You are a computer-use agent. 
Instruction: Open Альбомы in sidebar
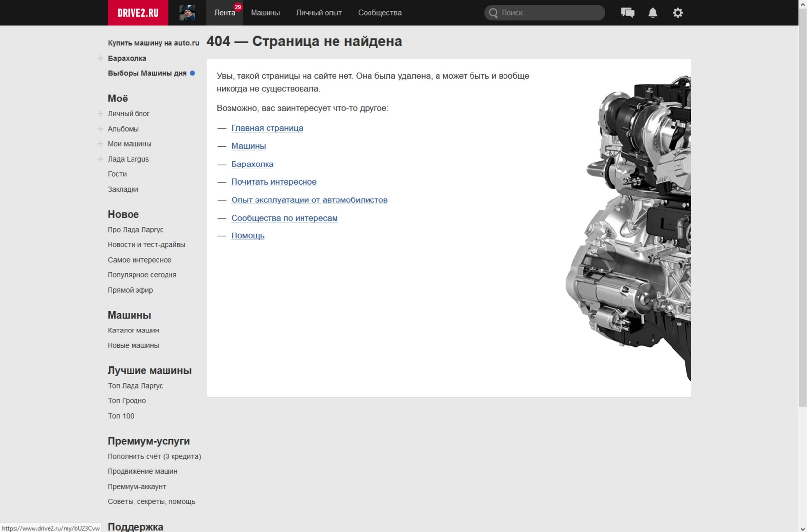pos(123,129)
